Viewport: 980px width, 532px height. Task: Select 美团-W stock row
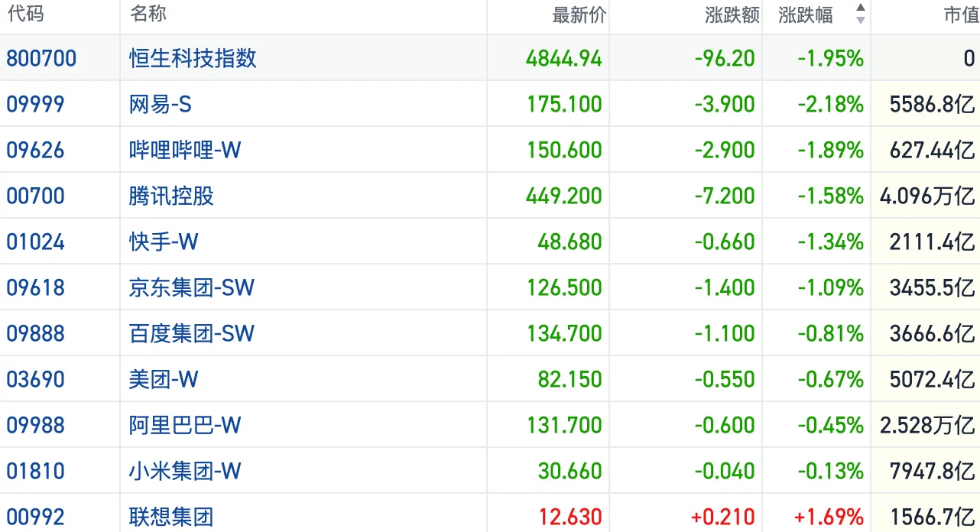(x=490, y=379)
